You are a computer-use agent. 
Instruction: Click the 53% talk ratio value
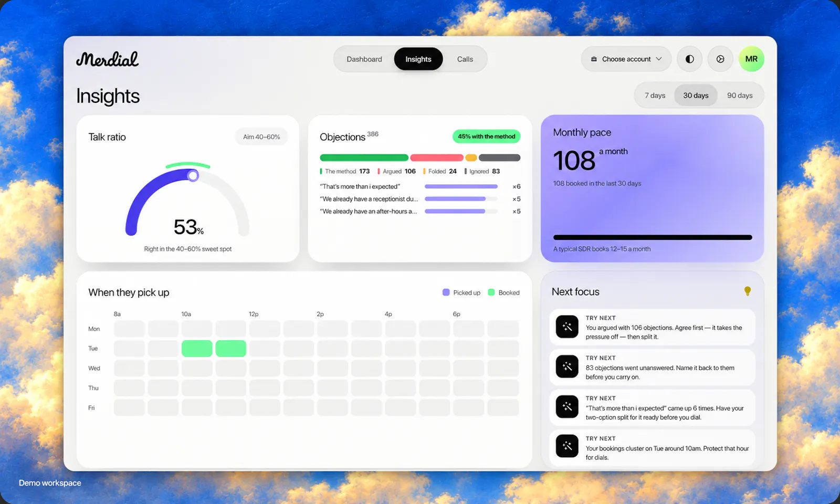188,227
